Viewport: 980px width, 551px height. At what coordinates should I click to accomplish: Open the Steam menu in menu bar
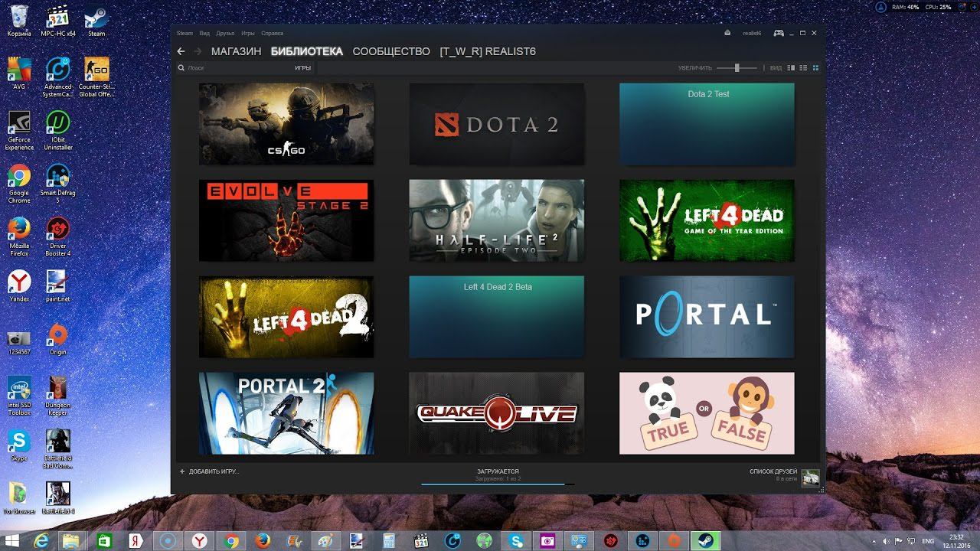pos(185,33)
